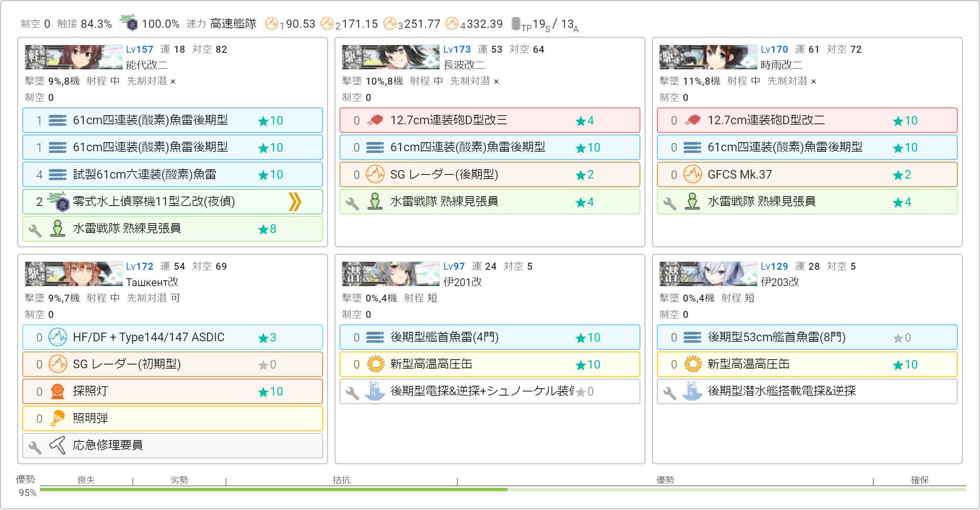Click ★3 on HF/DF + Type144/147 ASDIC

click(267, 338)
